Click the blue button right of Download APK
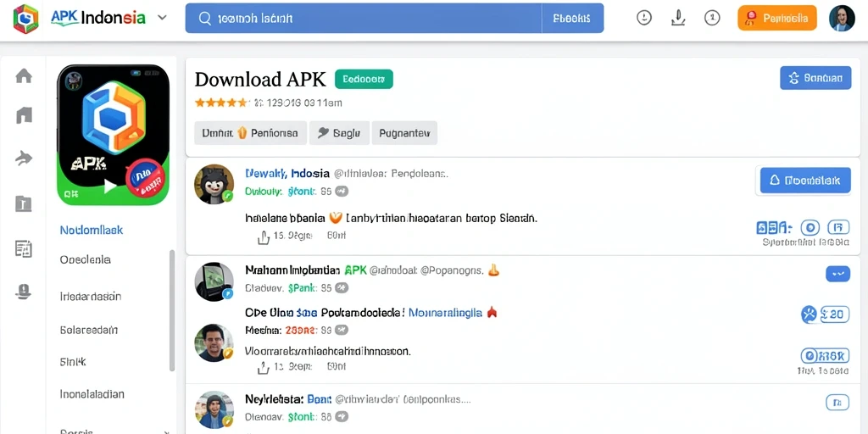This screenshot has width=868, height=434. [x=815, y=78]
